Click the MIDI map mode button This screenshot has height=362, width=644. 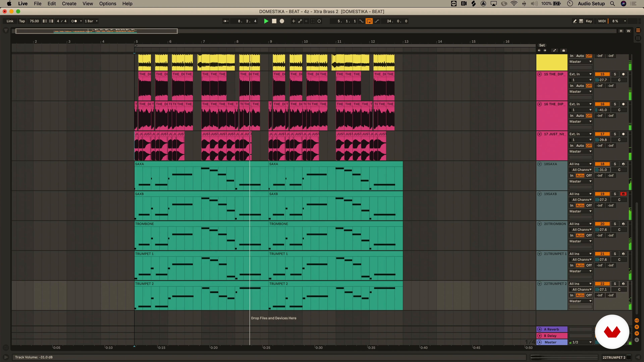(602, 21)
